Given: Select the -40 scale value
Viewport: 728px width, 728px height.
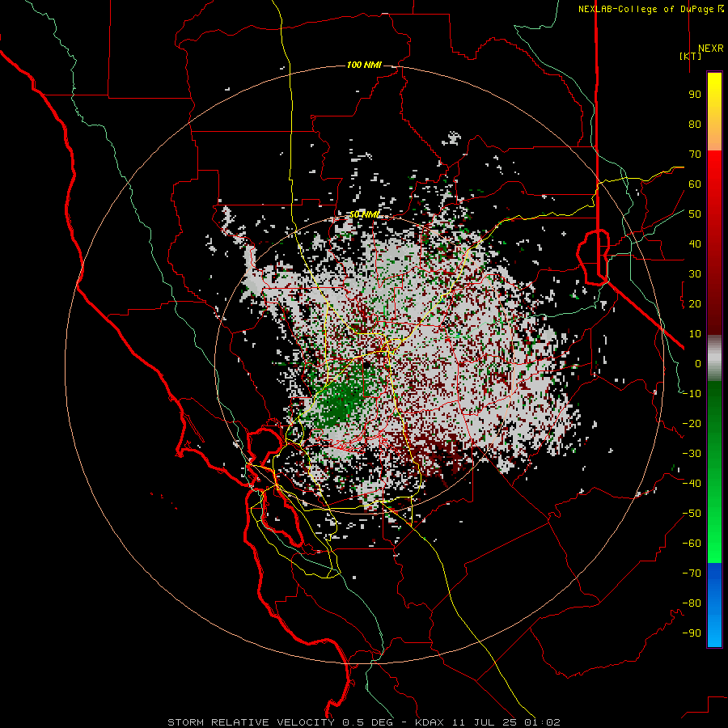Looking at the screenshot, I should pyautogui.click(x=692, y=484).
